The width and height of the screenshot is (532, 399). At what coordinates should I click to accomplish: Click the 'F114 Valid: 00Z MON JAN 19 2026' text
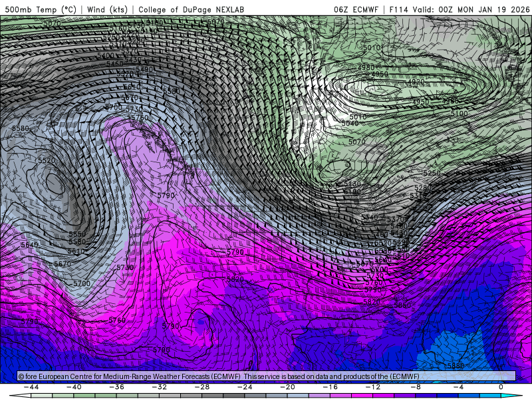point(460,9)
